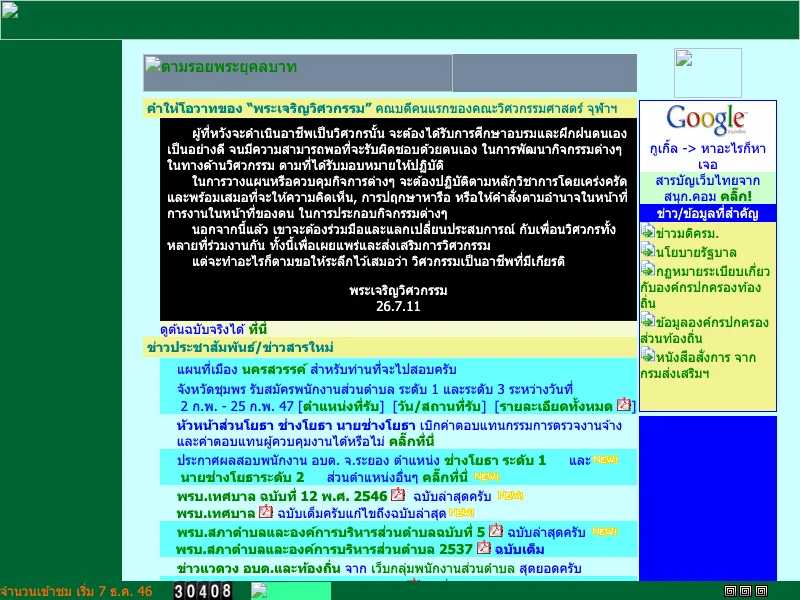800x600 pixels.
Task: Open พรบ.สภาตำบลและองค์การบริหารส่วนตำบล 2537 link
Action: pos(324,549)
